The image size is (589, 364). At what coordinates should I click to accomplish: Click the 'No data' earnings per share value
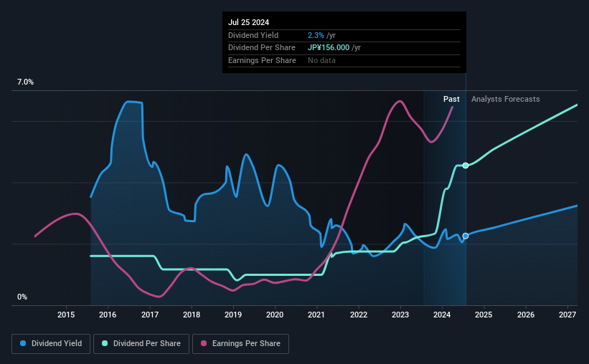(x=321, y=60)
